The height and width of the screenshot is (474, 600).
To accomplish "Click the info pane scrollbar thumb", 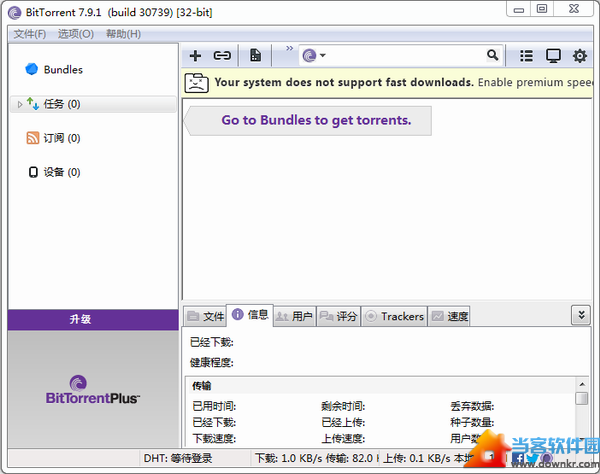I will coord(582,398).
